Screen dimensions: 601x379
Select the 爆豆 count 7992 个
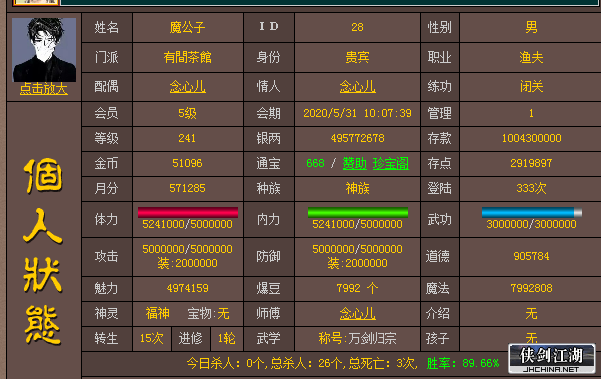(357, 288)
